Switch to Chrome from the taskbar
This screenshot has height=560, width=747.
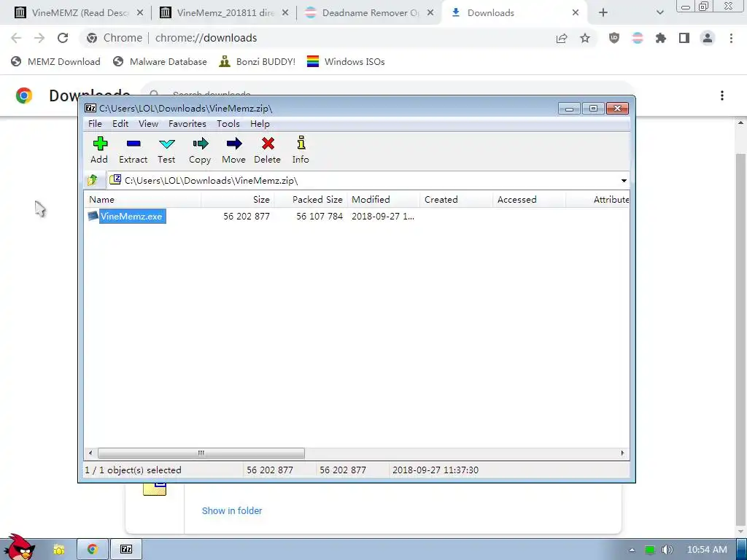pyautogui.click(x=93, y=550)
